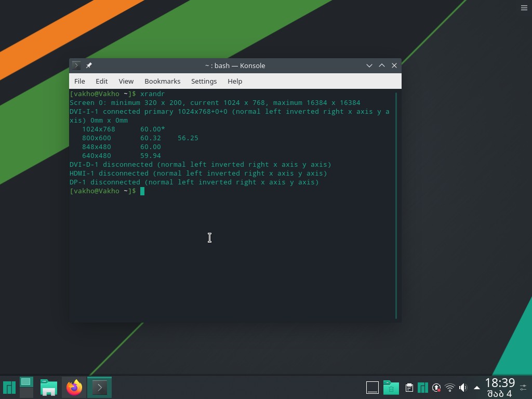Click the updates notifier tray icon

point(436,388)
